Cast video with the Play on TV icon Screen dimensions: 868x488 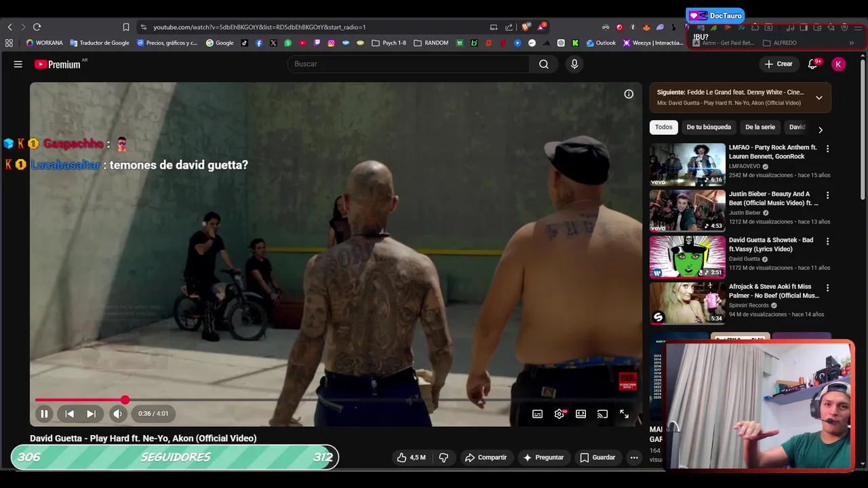(603, 414)
